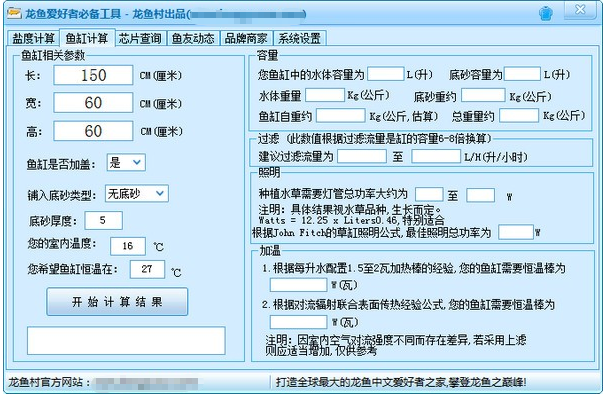This screenshot has height=396, width=605.
Task: Click the maximum 灯管总功率 wattage field
Action: click(x=480, y=195)
